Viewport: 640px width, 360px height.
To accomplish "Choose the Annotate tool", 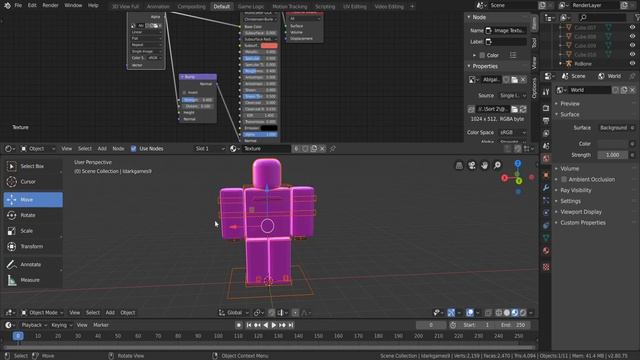I will (33, 264).
